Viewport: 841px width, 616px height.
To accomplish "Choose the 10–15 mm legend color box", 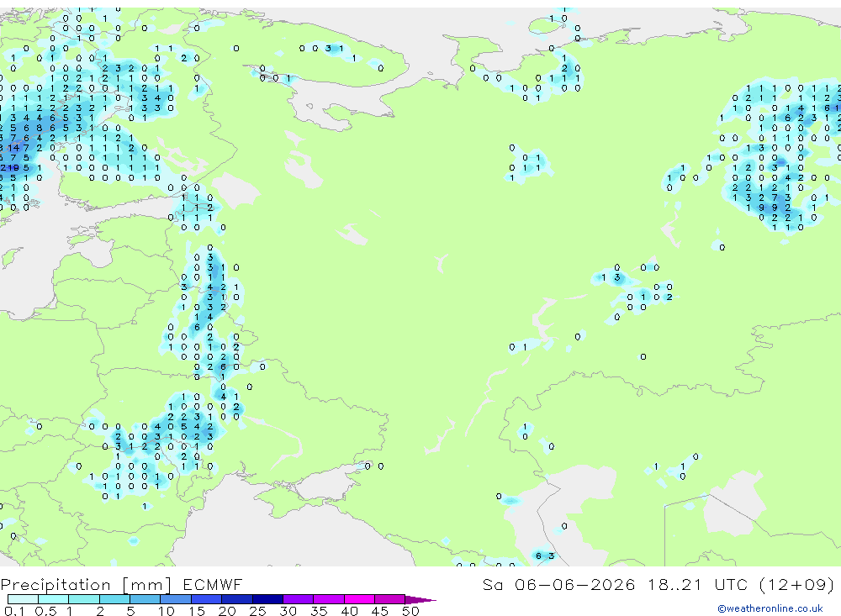I will click(176, 599).
